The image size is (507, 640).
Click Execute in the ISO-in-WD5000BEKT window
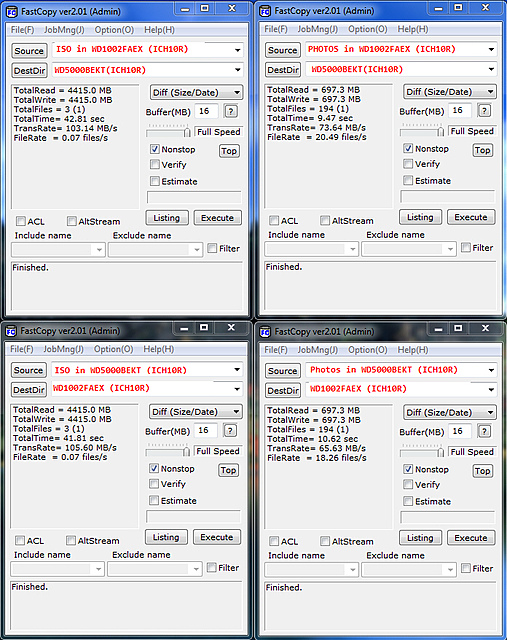(x=217, y=537)
